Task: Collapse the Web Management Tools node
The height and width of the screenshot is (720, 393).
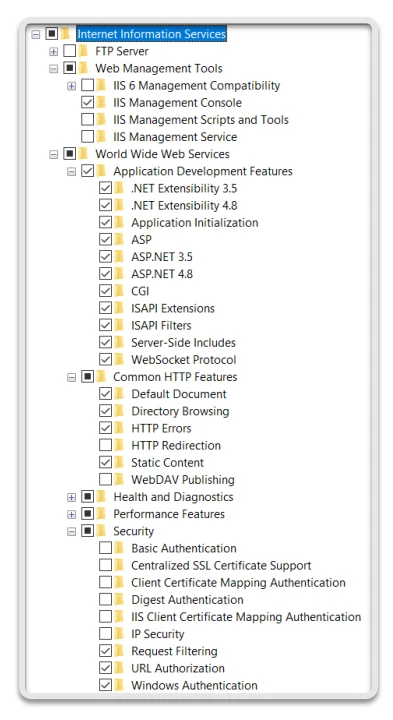Action: tap(54, 68)
